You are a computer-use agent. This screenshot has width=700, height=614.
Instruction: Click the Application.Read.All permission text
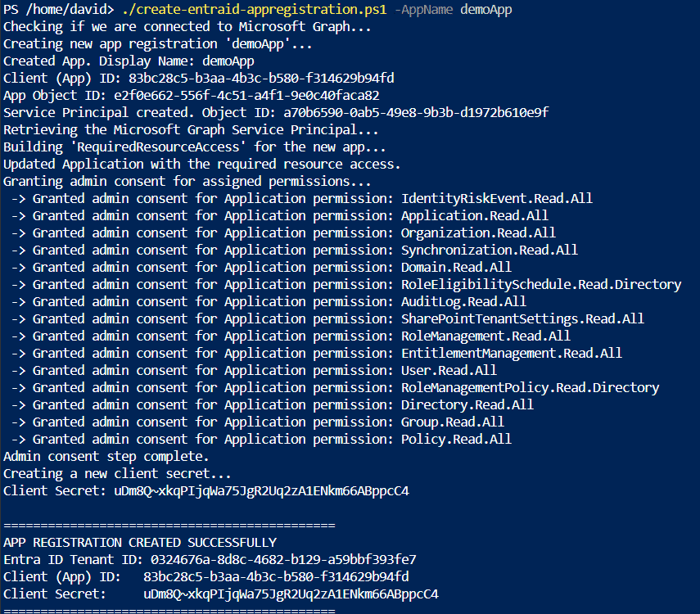click(x=474, y=215)
